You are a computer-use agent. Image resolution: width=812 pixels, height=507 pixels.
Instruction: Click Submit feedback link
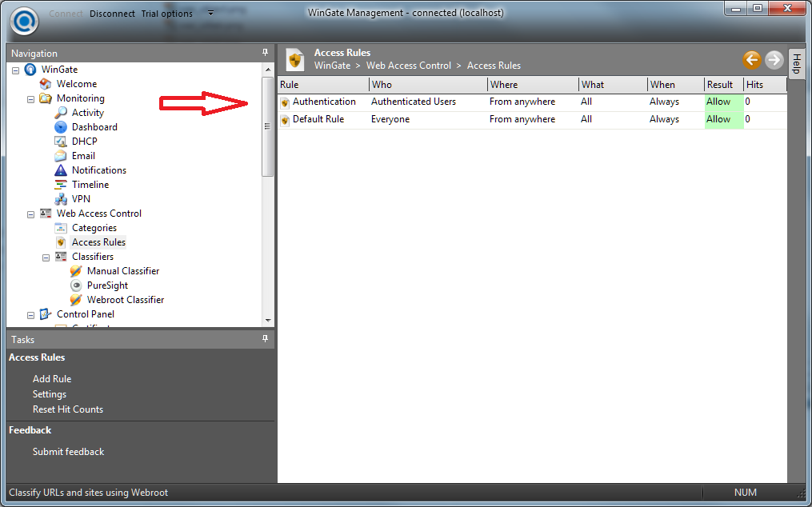[x=68, y=452]
